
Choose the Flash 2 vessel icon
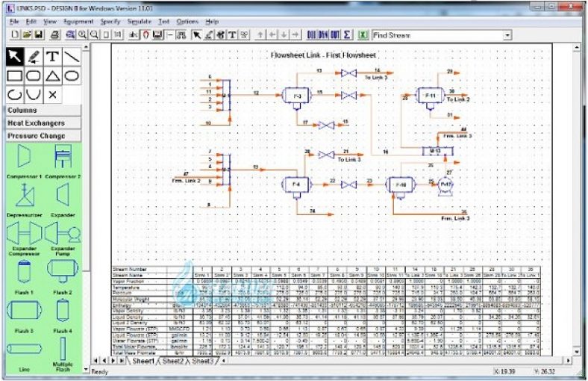pyautogui.click(x=61, y=272)
